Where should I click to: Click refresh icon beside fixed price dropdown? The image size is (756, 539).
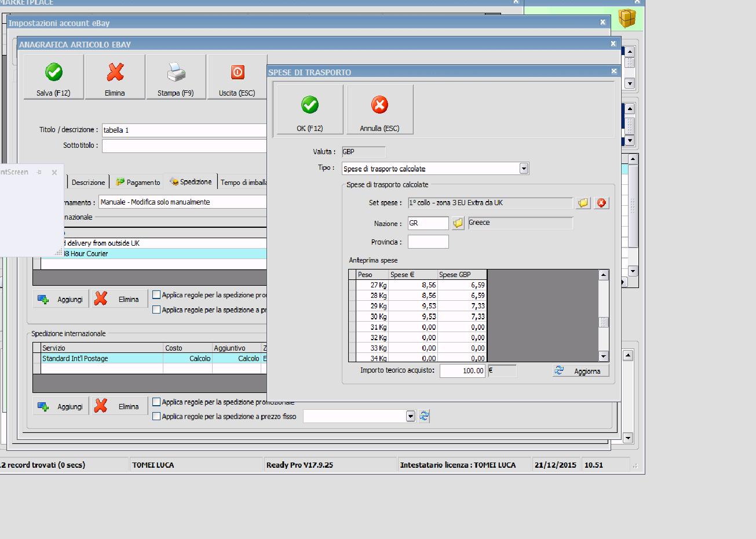point(424,416)
